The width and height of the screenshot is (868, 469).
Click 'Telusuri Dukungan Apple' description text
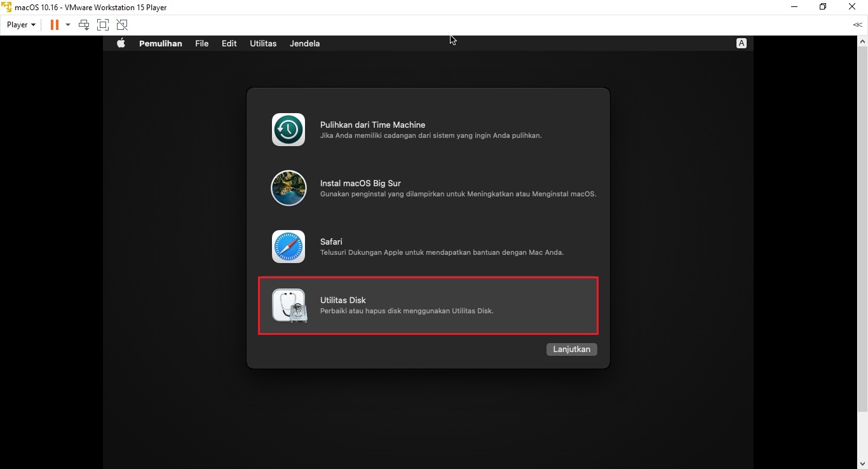point(442,252)
